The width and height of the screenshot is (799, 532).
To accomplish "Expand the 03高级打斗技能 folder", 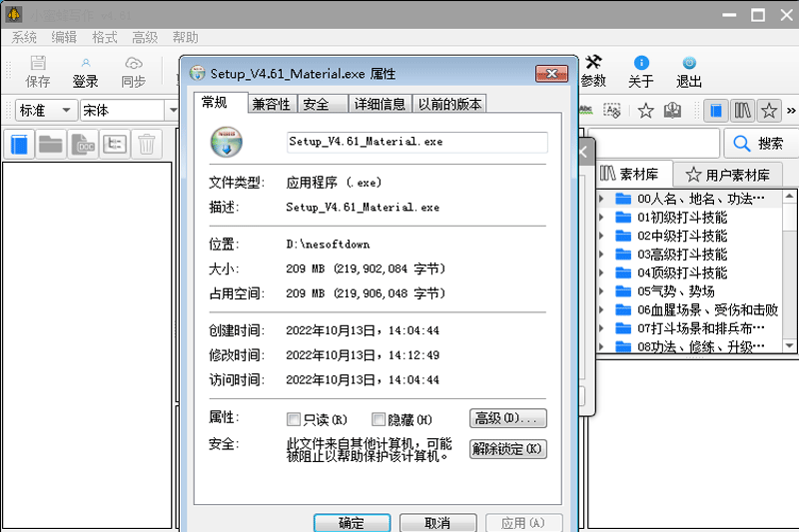I will (602, 255).
